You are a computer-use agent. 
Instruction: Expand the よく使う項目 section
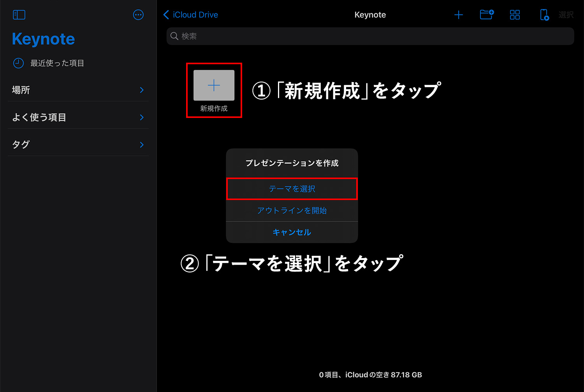click(78, 117)
